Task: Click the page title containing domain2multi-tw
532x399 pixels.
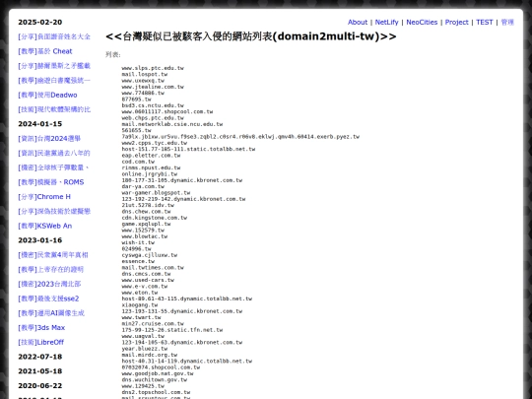Action: (251, 36)
